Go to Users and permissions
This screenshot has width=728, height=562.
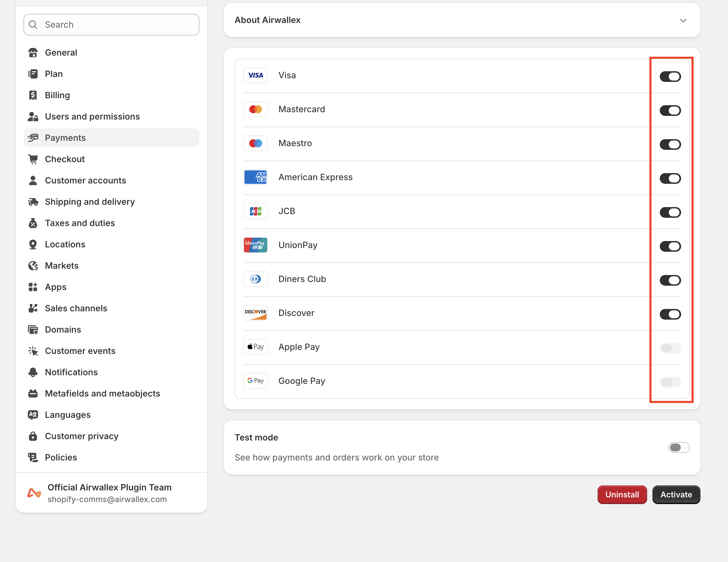(92, 117)
